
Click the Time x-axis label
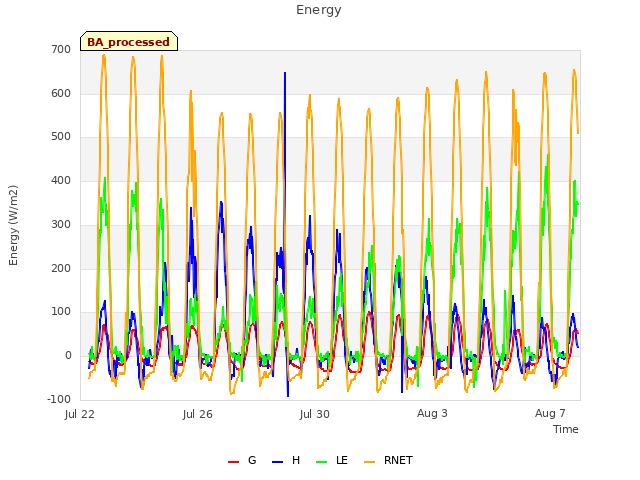point(566,429)
